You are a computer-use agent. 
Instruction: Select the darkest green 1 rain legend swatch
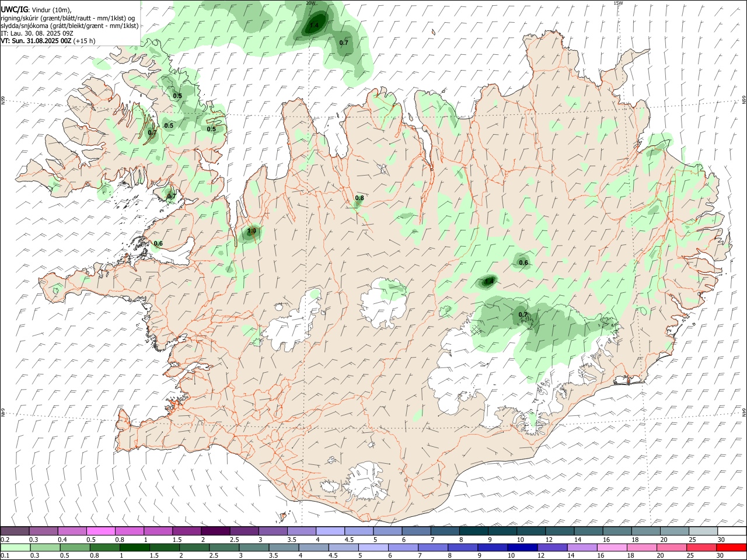134,548
